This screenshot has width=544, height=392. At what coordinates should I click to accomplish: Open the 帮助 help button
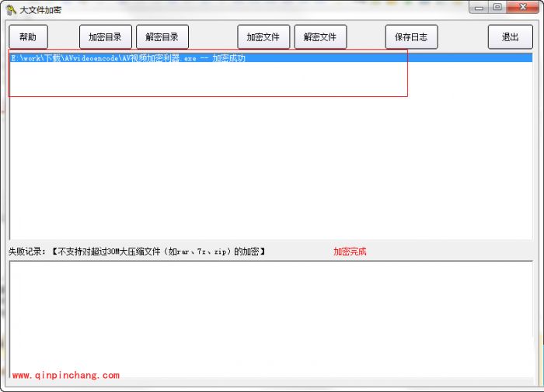pyautogui.click(x=28, y=36)
